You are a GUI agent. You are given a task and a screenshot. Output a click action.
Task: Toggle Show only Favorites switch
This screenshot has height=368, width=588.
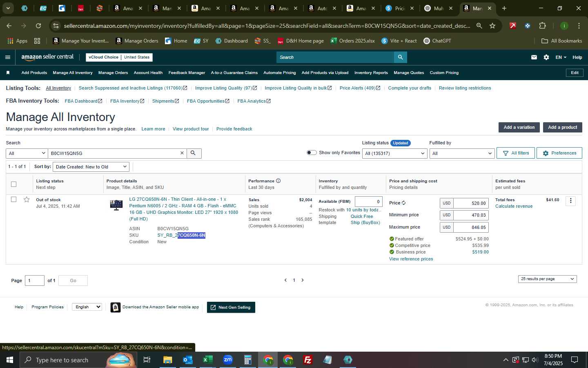(312, 153)
